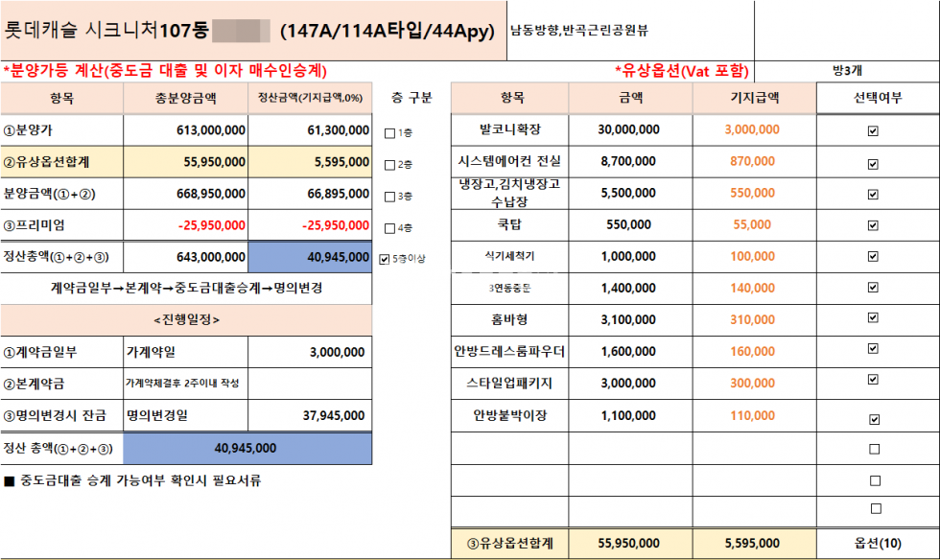Click the 30,000,000 발코니확장 amount
The height and width of the screenshot is (560, 940).
pos(631,129)
